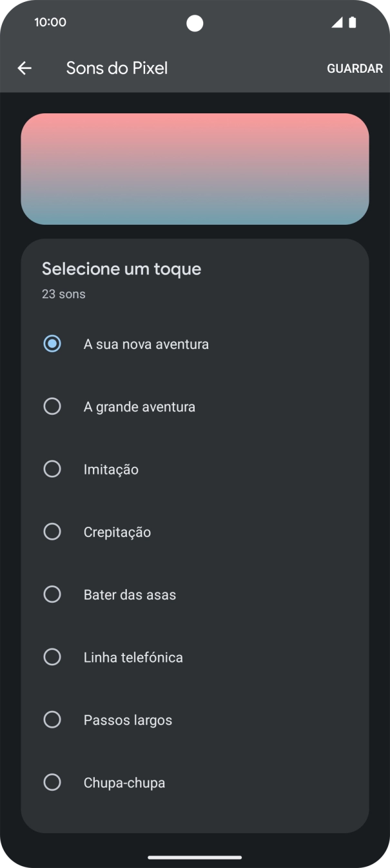Image resolution: width=390 pixels, height=868 pixels.
Task: Select the 'Passos largos' ringtone
Action: tap(52, 719)
